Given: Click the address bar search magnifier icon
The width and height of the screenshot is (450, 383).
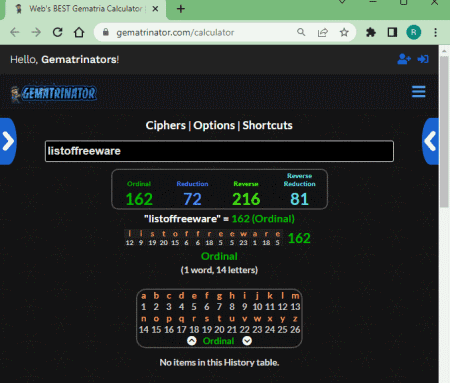Looking at the screenshot, I should click(x=301, y=32).
